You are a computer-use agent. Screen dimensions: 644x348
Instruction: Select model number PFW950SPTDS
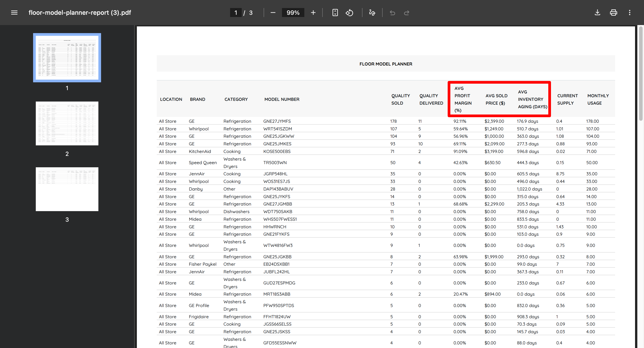pyautogui.click(x=278, y=306)
